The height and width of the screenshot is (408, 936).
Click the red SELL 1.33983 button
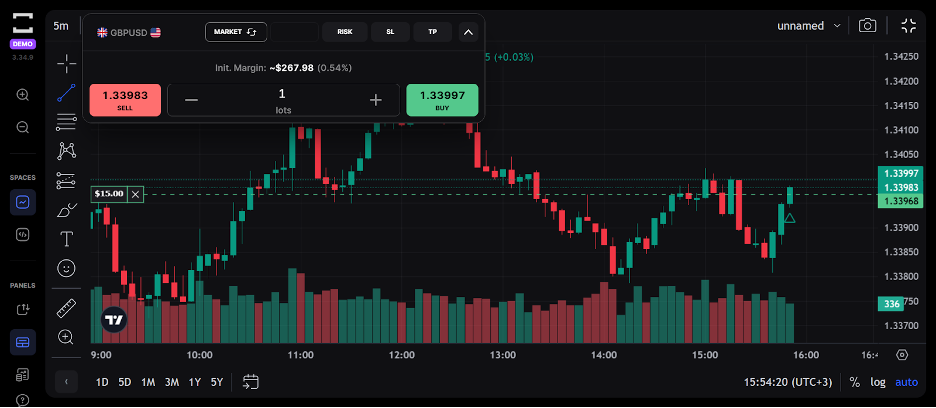point(125,100)
